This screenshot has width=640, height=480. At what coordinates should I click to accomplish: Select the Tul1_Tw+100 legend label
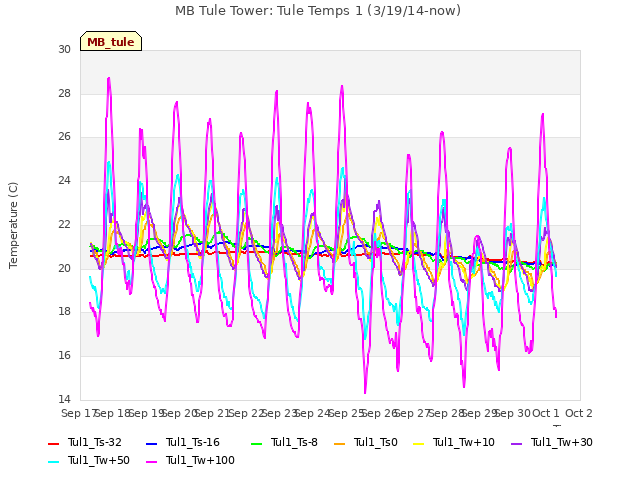coord(200,460)
